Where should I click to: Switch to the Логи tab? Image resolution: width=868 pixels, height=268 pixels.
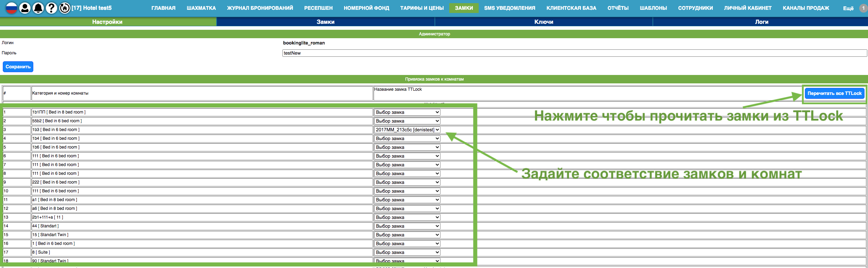point(761,22)
